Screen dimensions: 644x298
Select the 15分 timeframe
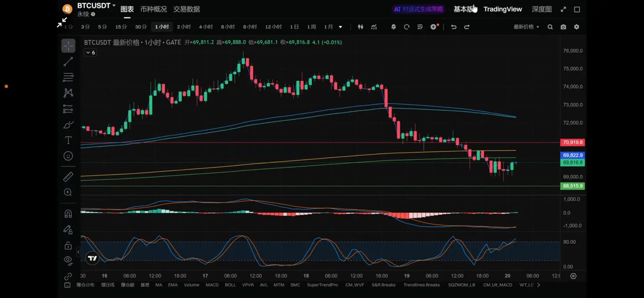coord(121,27)
